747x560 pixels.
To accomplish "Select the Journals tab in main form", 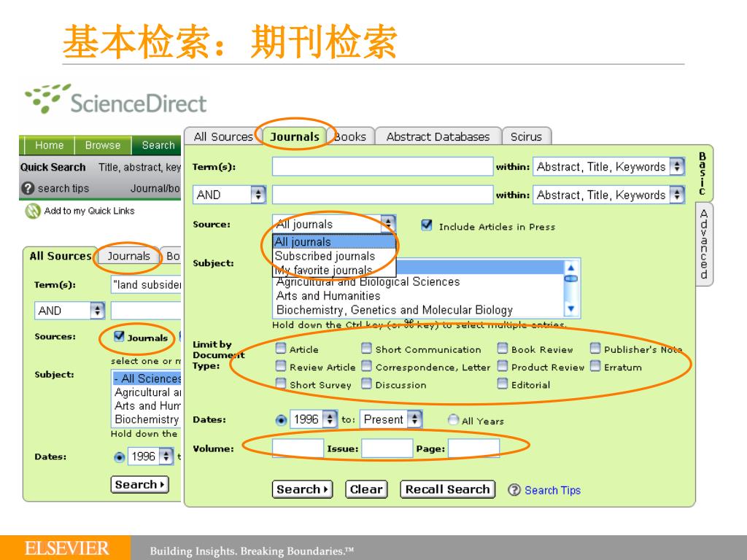I will 295,136.
